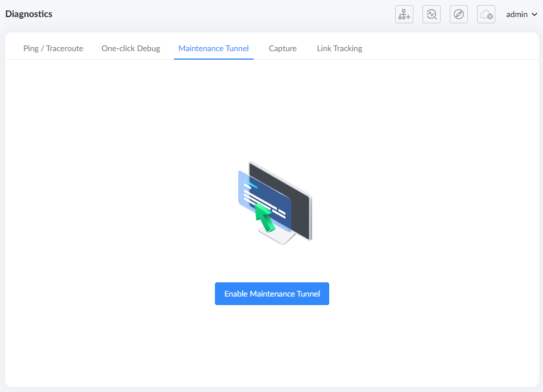Click the compass navigation icon
Screen dimensions: 543x392
[459, 14]
